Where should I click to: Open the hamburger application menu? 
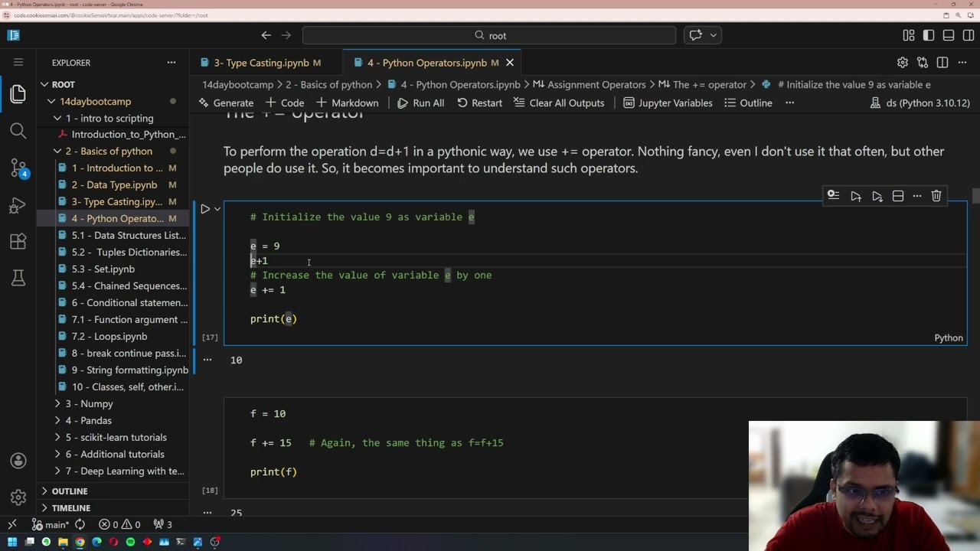[x=18, y=62]
